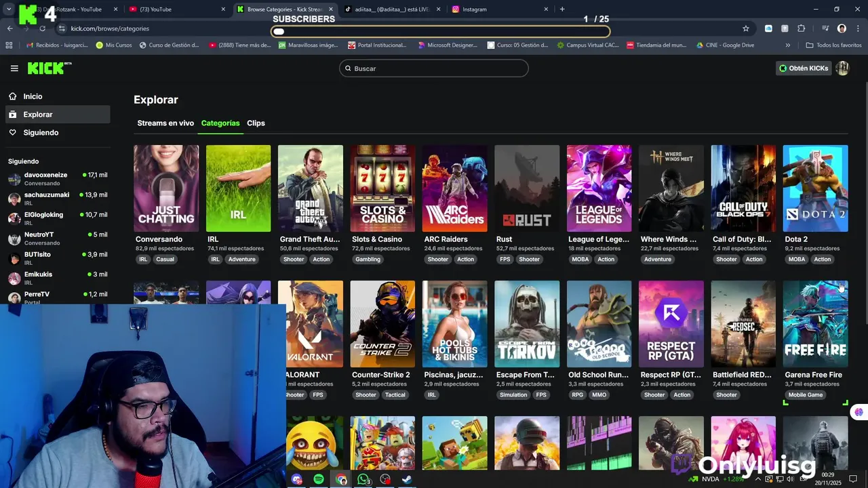Switch to the adiitaa LIVE TikTok tab
This screenshot has width=868, height=488.
(393, 9)
